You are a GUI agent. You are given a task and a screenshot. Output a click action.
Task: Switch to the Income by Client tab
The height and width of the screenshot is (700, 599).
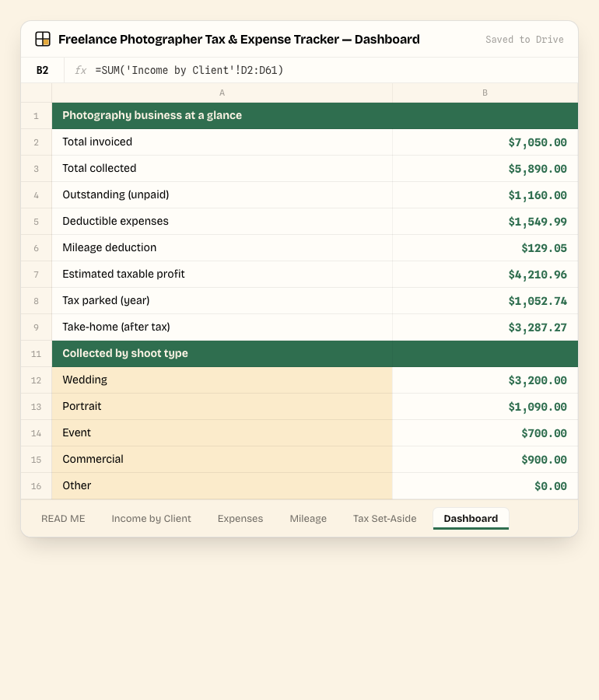(x=152, y=519)
